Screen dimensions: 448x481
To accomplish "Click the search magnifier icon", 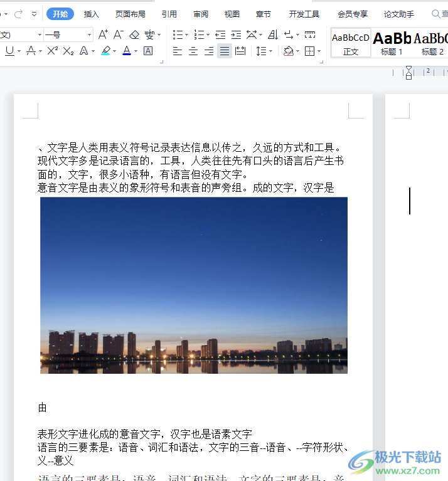I will point(435,14).
